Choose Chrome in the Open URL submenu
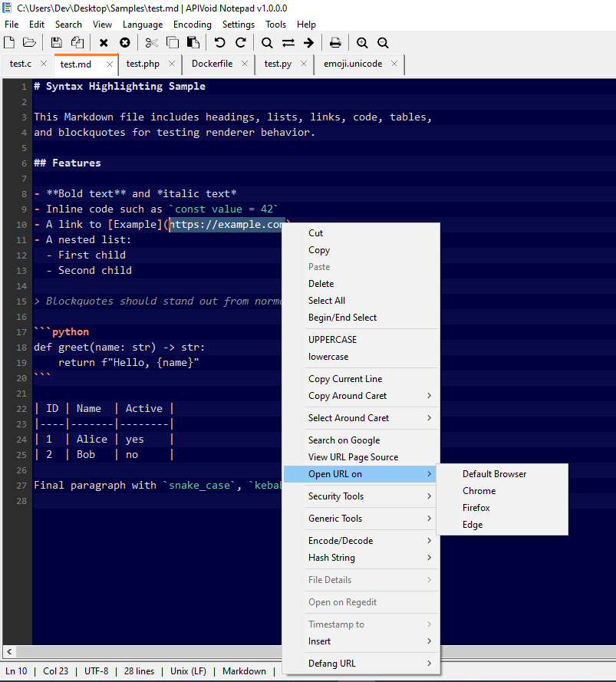This screenshot has height=682, width=616. click(502, 491)
